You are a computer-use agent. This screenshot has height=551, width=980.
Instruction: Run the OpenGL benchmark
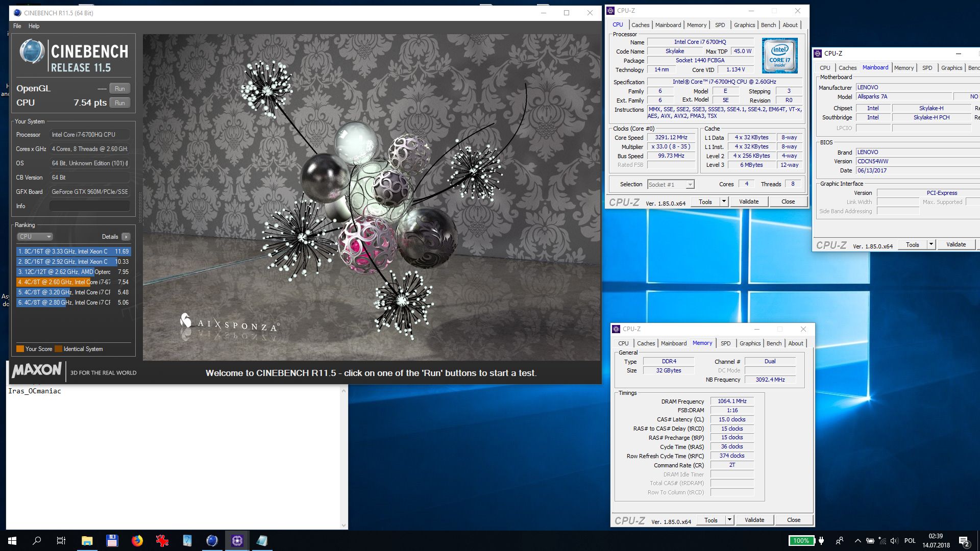[119, 88]
